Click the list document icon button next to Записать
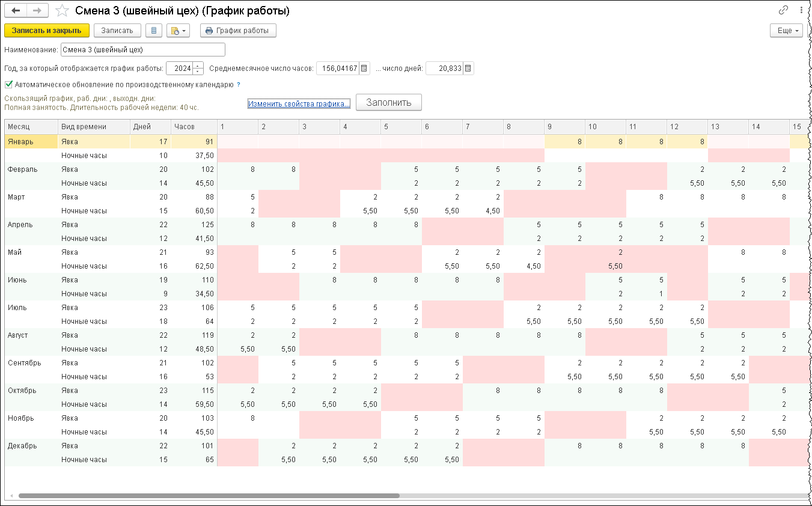 [x=154, y=31]
